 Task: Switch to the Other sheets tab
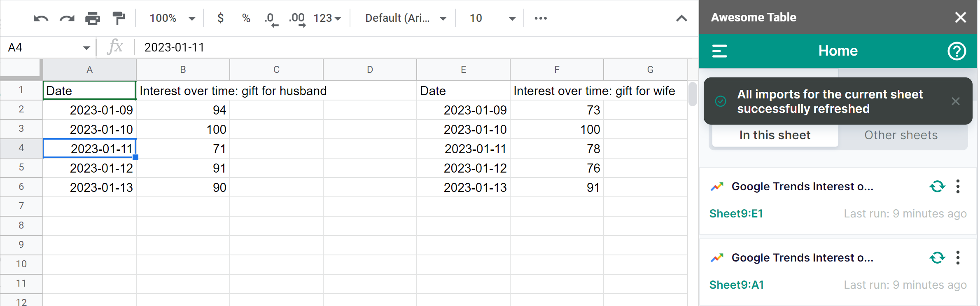pyautogui.click(x=901, y=135)
